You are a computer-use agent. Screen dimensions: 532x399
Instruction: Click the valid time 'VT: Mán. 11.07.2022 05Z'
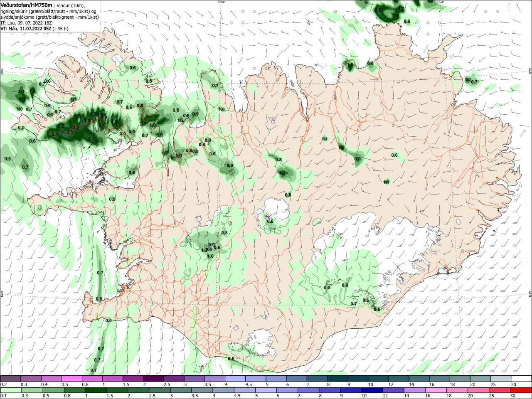pyautogui.click(x=26, y=29)
